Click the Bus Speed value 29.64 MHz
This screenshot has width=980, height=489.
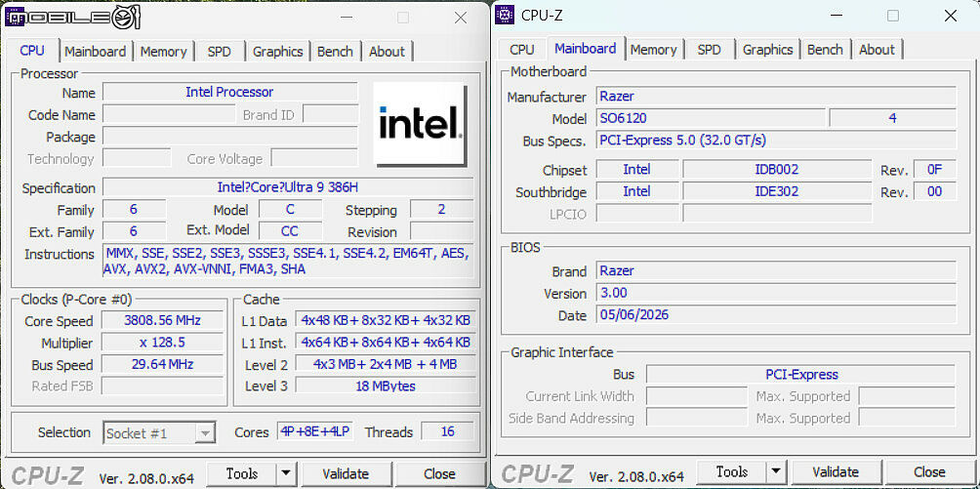(x=162, y=365)
